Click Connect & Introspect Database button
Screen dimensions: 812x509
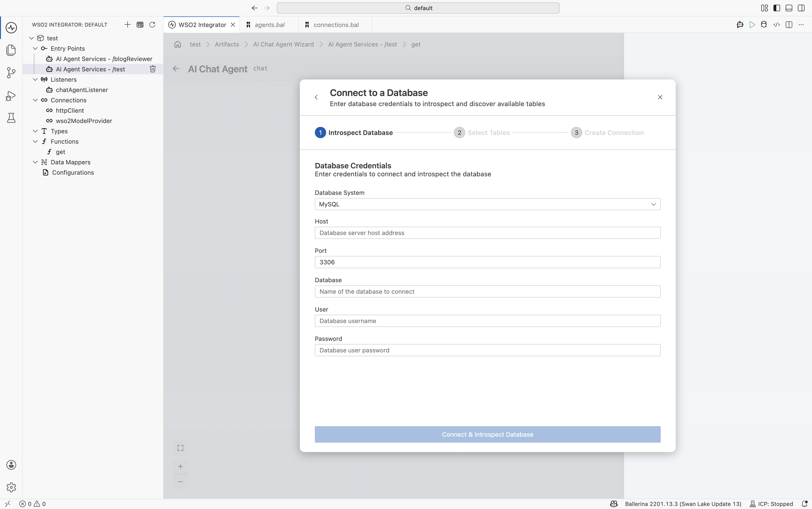[487, 435]
